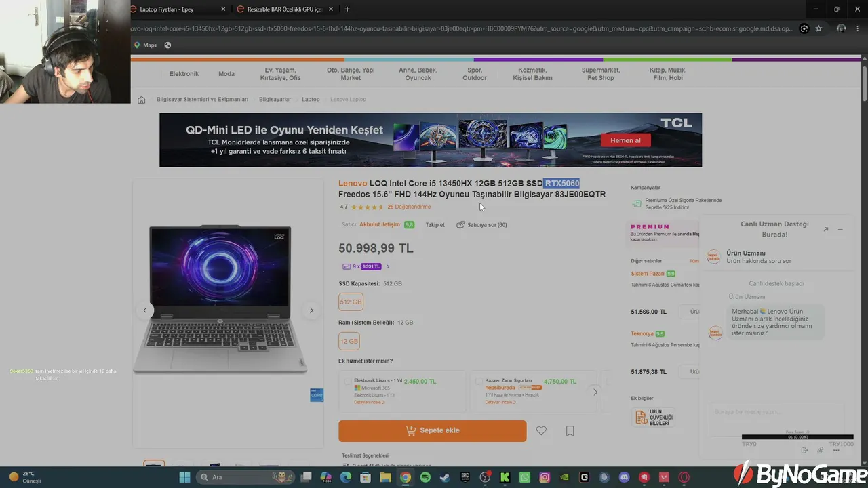This screenshot has width=868, height=488.
Task: Open Steam from the taskbar
Action: (x=445, y=477)
